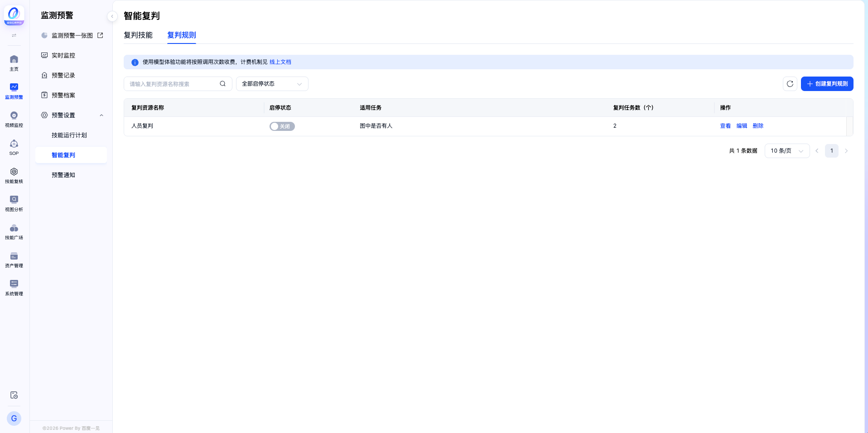
Task: Open the task clock icon above avatar
Action: (14, 395)
